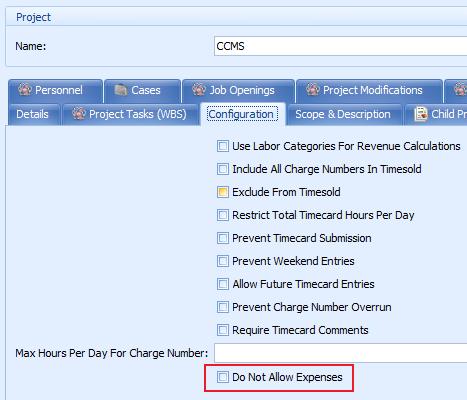Click the Project Tasks (WBS) tab icon

click(x=79, y=114)
